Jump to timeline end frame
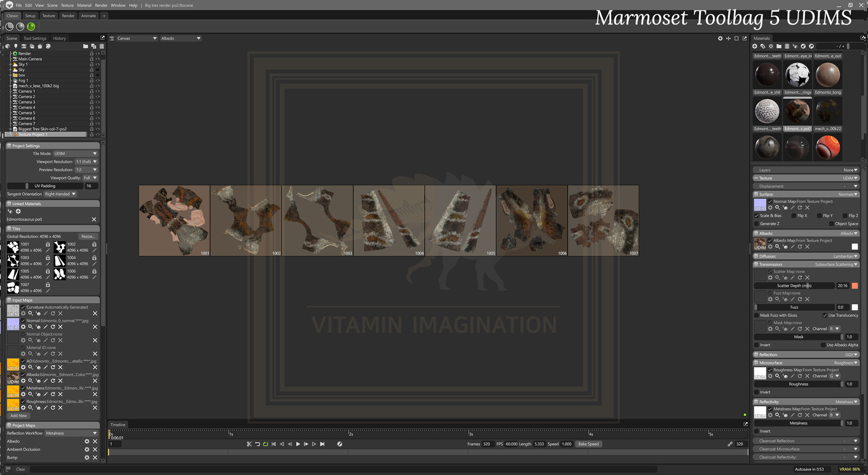The height and width of the screenshot is (475, 868). (322, 444)
